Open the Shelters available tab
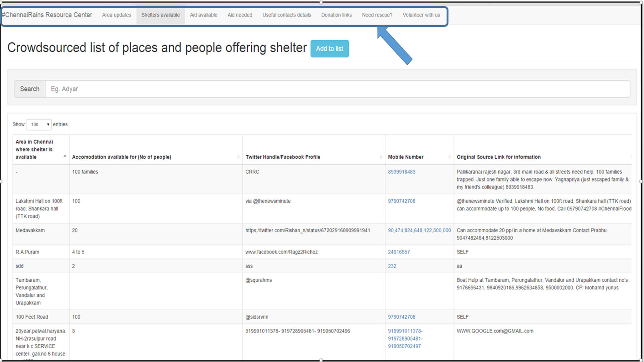This screenshot has height=362, width=644. point(161,15)
